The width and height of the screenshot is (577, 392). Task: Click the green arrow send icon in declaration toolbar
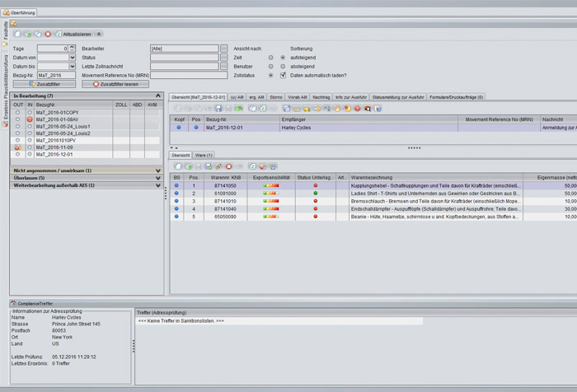point(239,109)
